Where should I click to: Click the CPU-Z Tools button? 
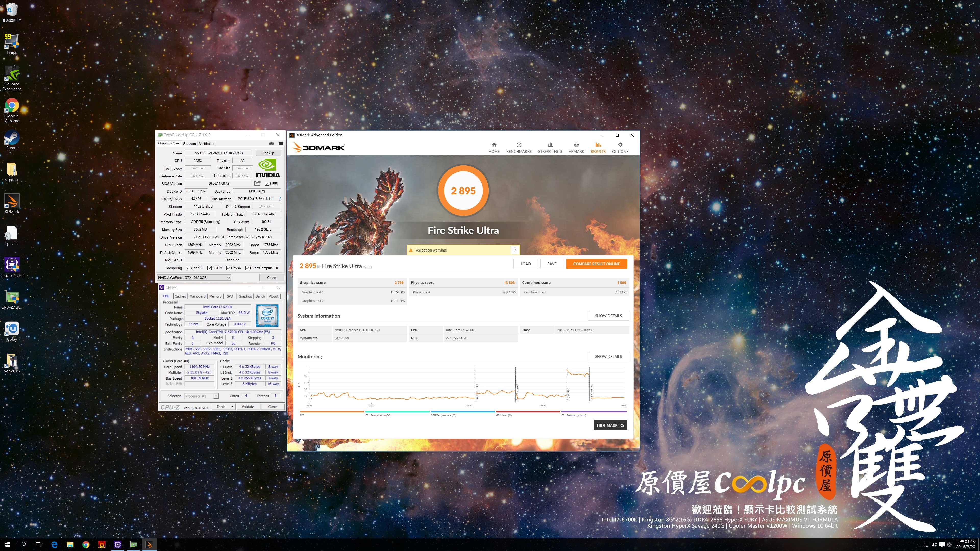[x=221, y=407]
